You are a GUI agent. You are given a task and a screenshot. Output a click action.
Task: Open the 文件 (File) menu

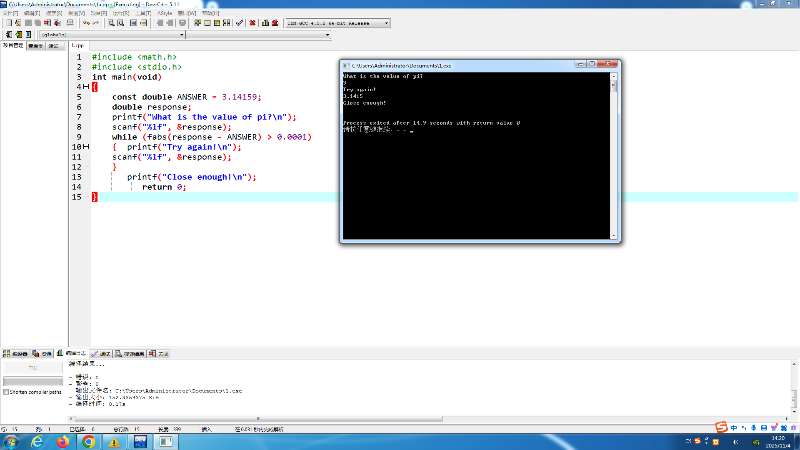click(x=10, y=13)
